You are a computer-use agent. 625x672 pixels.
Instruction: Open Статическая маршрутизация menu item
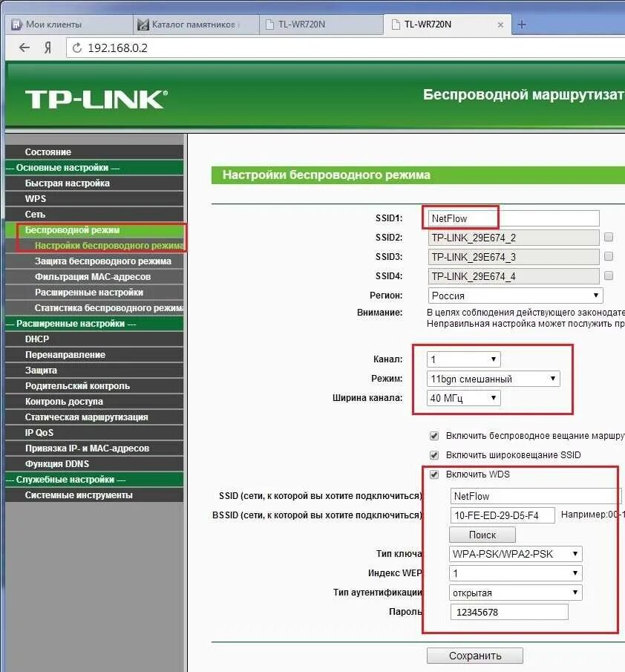point(94,417)
